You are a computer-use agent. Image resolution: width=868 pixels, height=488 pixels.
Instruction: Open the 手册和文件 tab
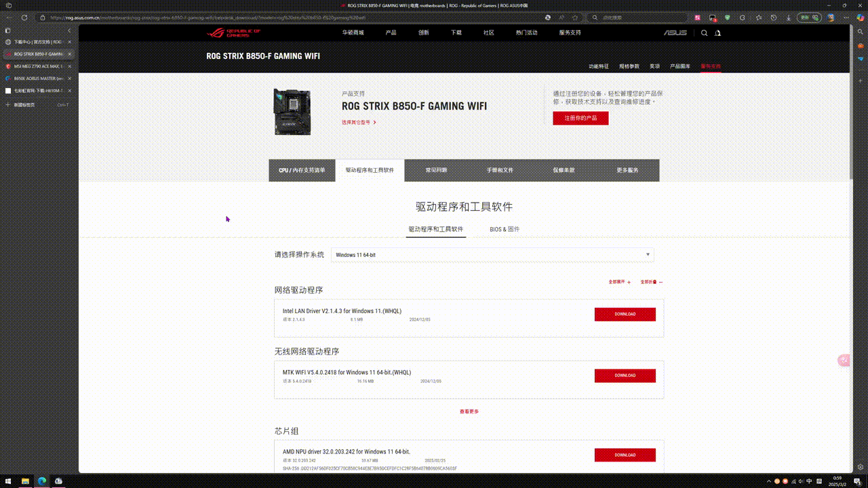point(500,171)
